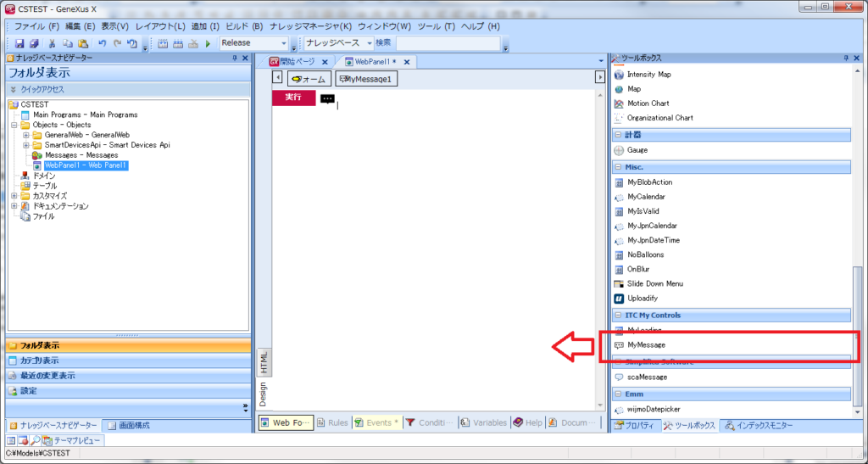Open the ファイル (F) menu
The image size is (868, 464).
click(x=36, y=26)
